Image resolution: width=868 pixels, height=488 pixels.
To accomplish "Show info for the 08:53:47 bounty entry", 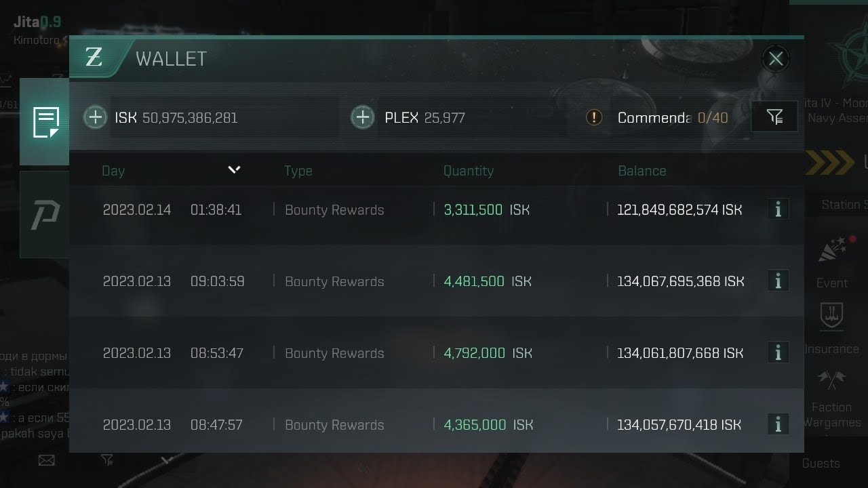I will [778, 352].
